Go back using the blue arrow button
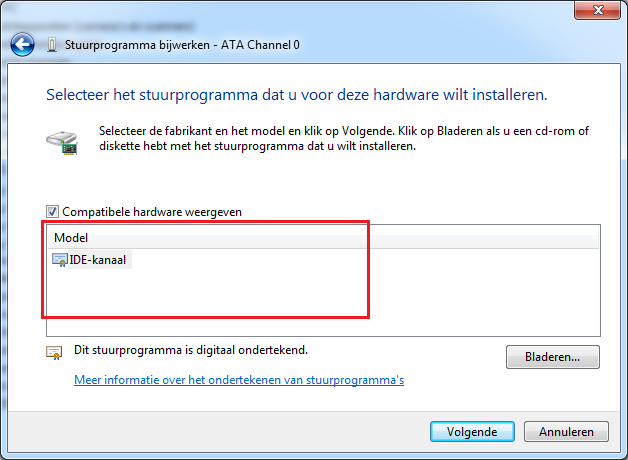The image size is (628, 460). point(22,44)
